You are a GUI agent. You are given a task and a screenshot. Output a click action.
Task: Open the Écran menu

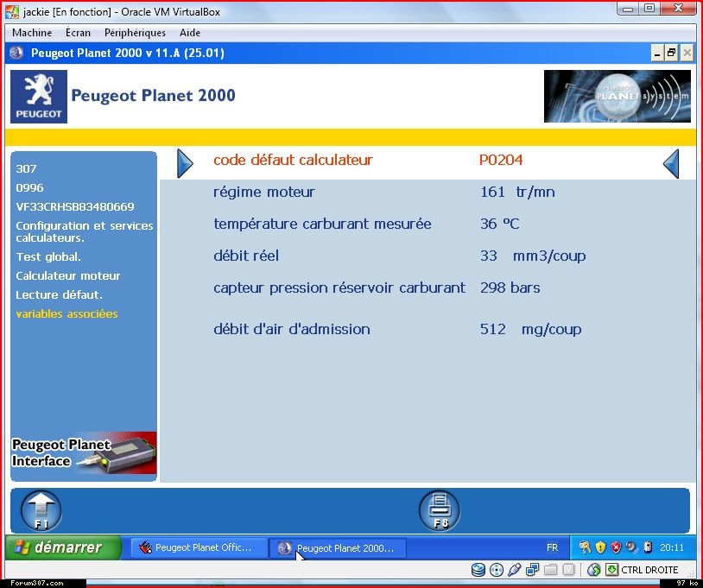click(78, 33)
